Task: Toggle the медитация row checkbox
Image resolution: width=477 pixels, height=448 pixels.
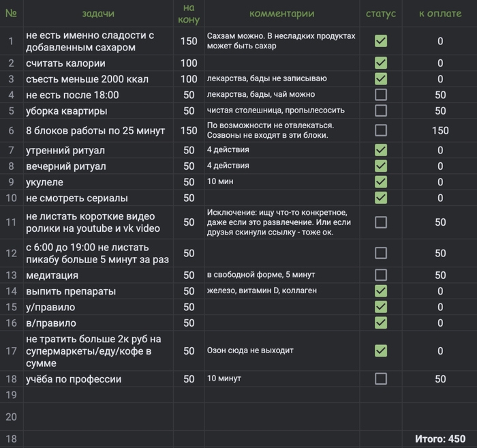Action: (x=380, y=275)
